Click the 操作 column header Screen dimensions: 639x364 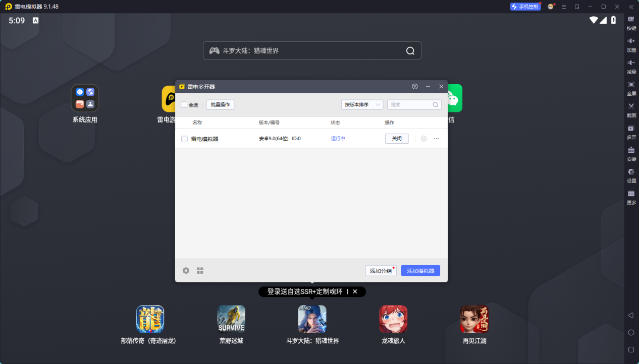point(389,123)
